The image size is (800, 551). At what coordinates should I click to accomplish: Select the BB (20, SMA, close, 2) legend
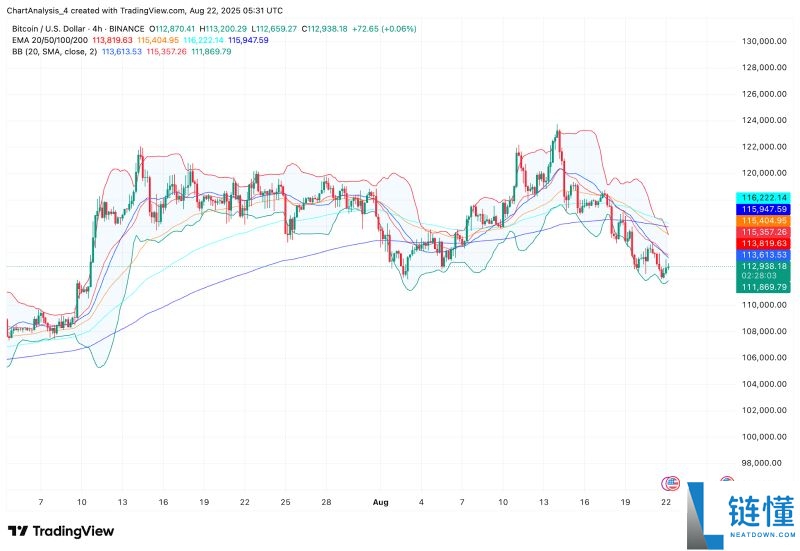pos(50,51)
